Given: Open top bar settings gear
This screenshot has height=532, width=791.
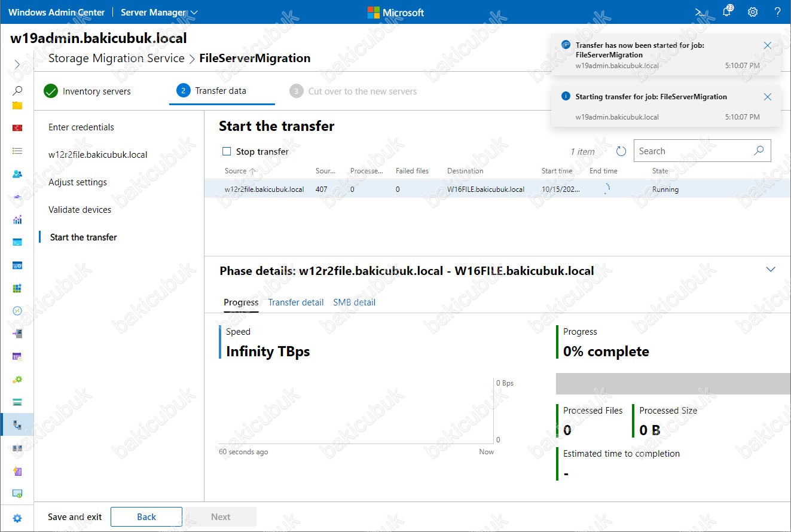Looking at the screenshot, I should pos(753,12).
